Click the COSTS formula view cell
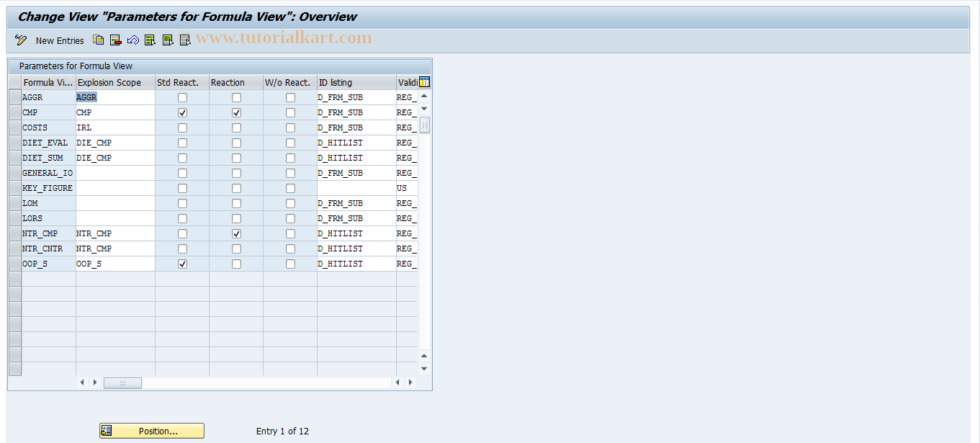 coord(48,127)
